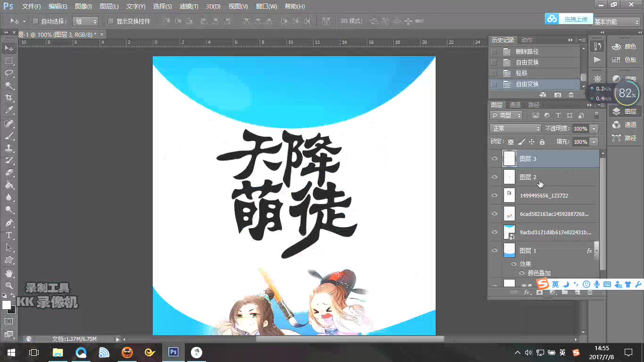Open the 不透明度 slider dropdown arrow
Image resolution: width=644 pixels, height=362 pixels.
(x=594, y=129)
